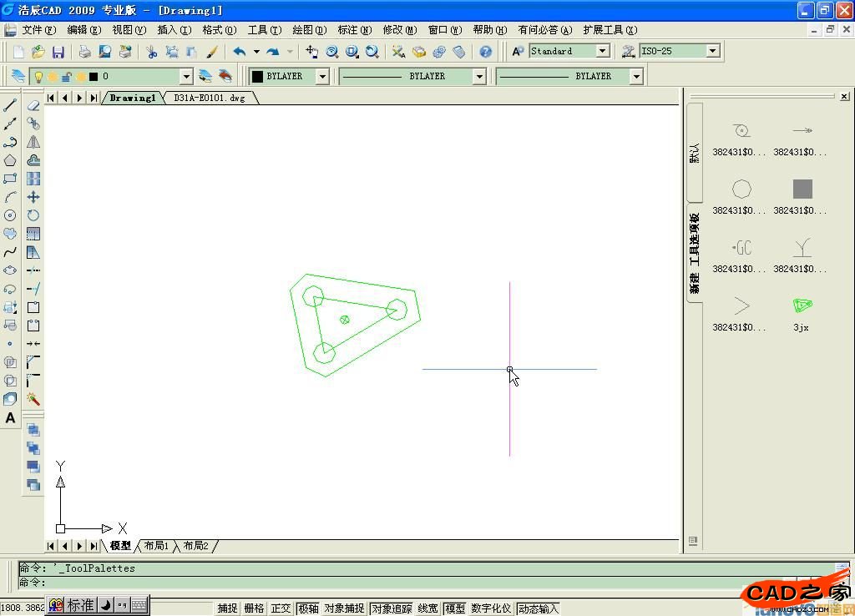Select the Polygon draw tool
Screen dimensions: 855x616
pyautogui.click(x=10, y=160)
